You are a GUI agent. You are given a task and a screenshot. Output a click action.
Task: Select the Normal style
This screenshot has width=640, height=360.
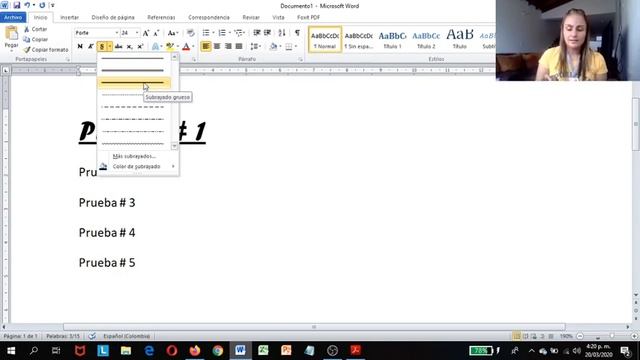[x=325, y=39]
